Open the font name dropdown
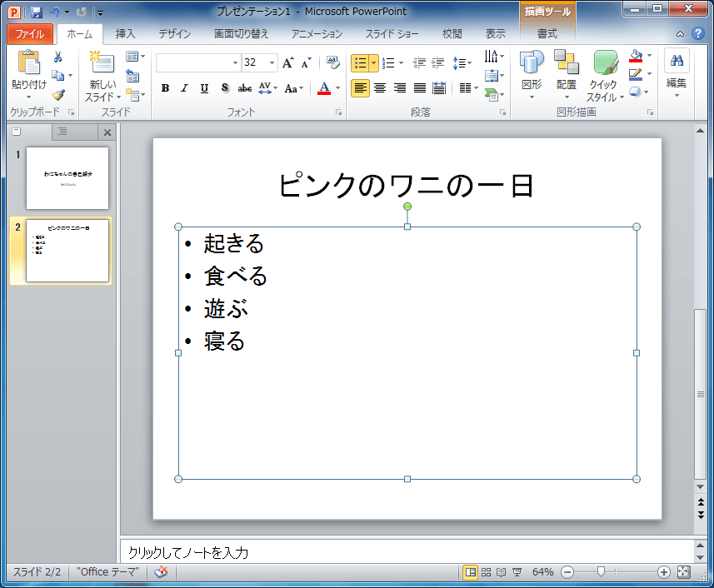Image resolution: width=714 pixels, height=588 pixels. click(x=236, y=62)
